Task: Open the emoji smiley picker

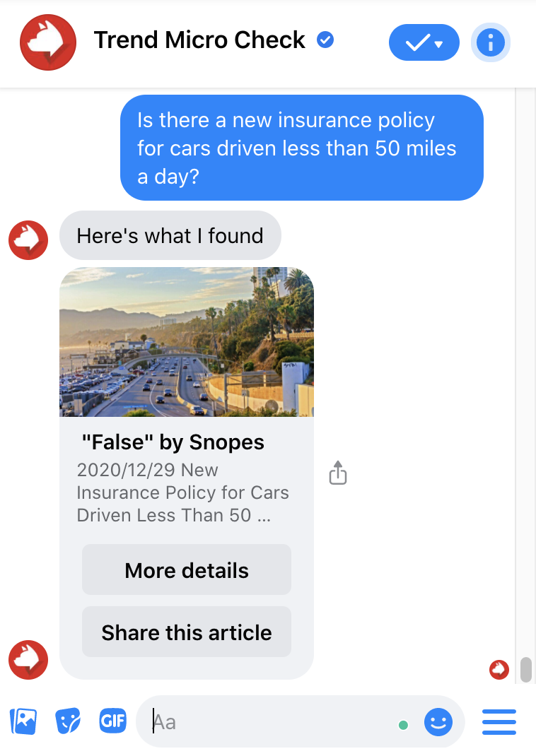Action: [x=438, y=722]
